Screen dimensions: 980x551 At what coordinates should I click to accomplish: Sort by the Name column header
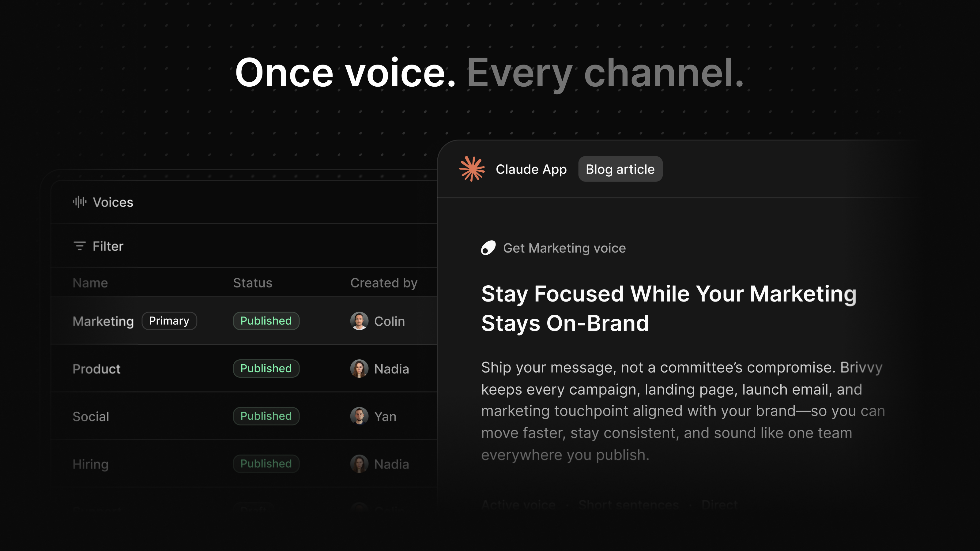click(x=90, y=283)
